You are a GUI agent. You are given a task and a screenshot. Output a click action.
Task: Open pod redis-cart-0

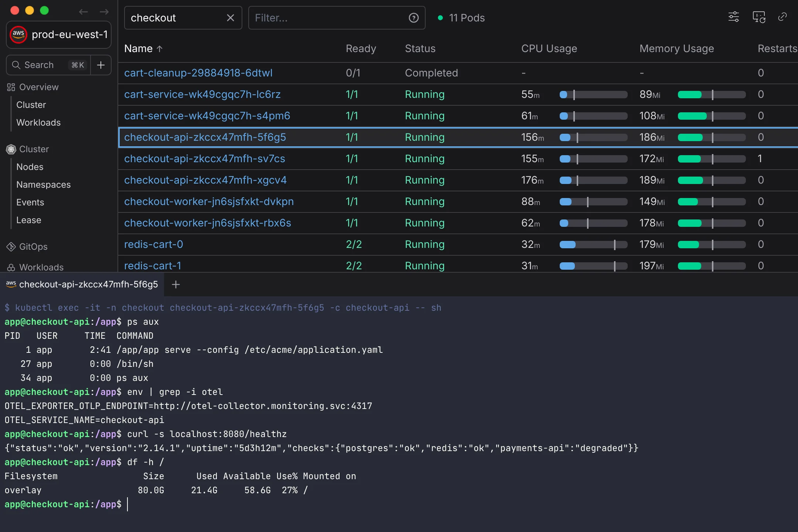[x=154, y=245]
